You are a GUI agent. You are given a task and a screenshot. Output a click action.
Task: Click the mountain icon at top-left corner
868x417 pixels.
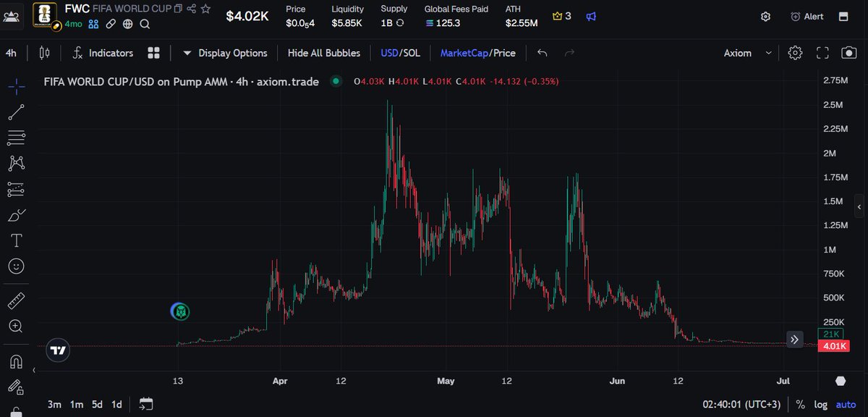[x=12, y=16]
